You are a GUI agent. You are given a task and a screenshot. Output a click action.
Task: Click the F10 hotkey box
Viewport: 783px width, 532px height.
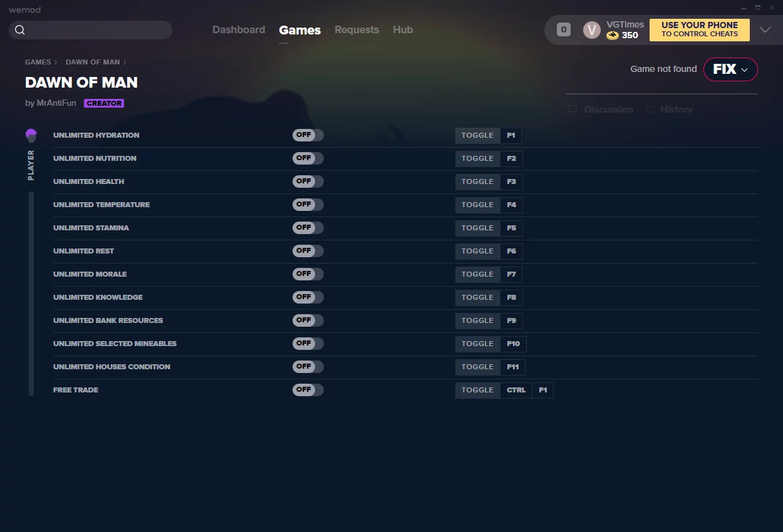pyautogui.click(x=514, y=344)
